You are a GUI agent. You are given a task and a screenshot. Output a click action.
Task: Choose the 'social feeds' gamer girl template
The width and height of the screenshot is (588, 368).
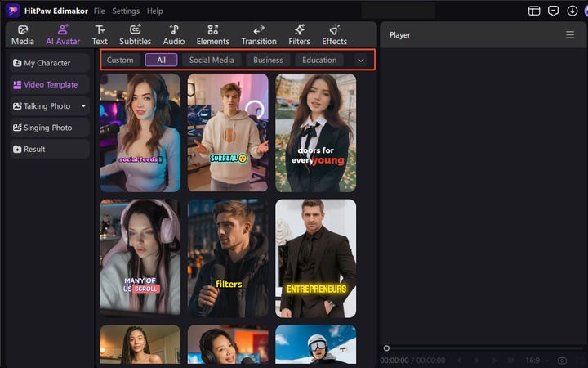tap(140, 132)
